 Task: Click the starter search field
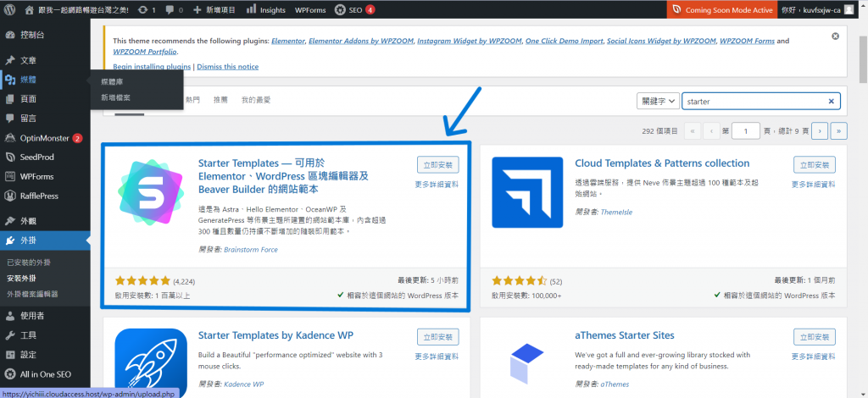761,101
